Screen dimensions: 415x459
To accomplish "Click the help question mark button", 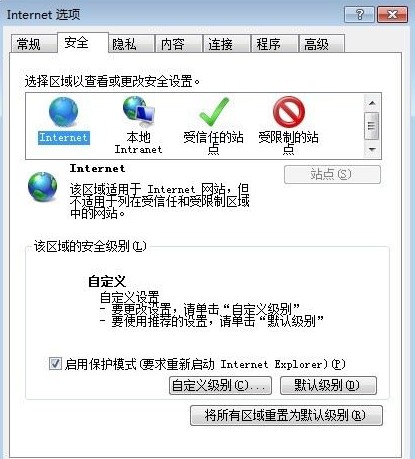I will (359, 14).
